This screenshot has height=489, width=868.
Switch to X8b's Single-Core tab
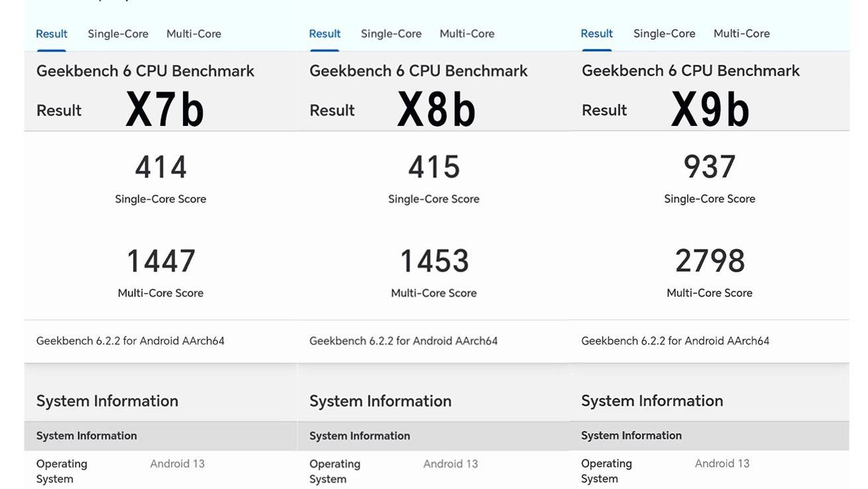(391, 34)
